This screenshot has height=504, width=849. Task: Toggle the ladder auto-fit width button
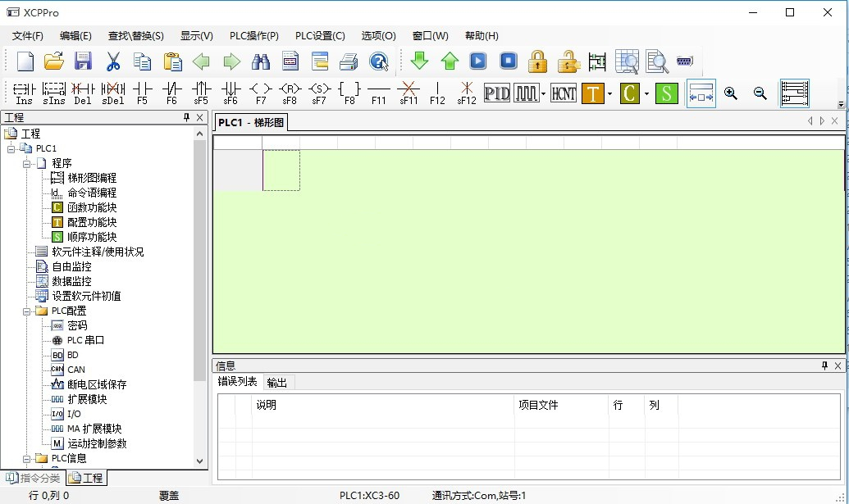(701, 93)
